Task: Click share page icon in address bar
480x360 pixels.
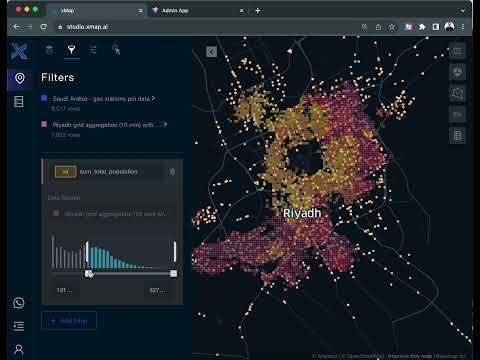Action: [378, 27]
